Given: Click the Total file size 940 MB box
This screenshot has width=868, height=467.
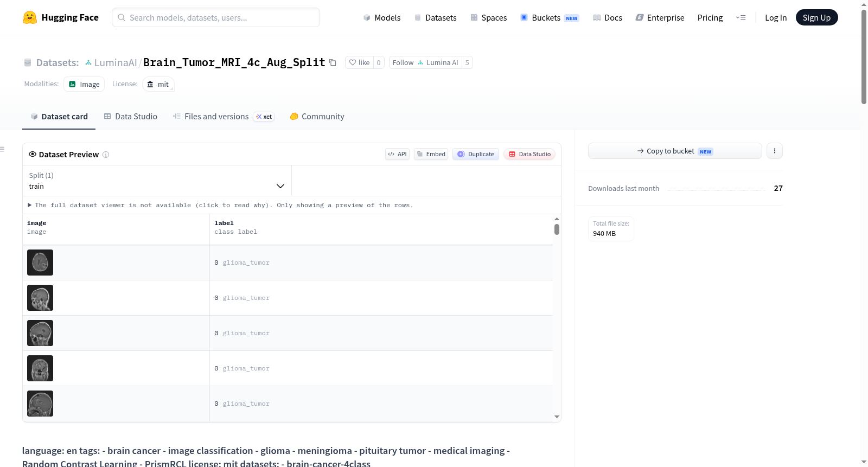Looking at the screenshot, I should point(611,229).
